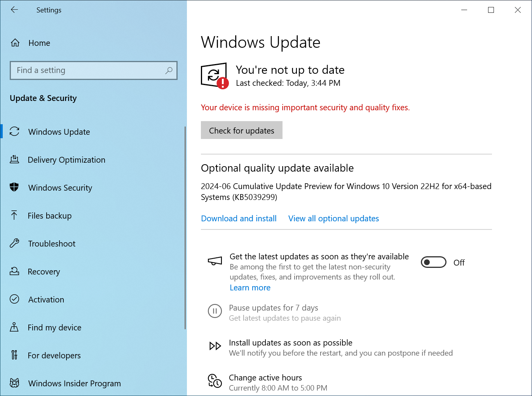Viewport: 532px width, 396px height.
Task: Open the Home page icon
Action: click(x=15, y=43)
